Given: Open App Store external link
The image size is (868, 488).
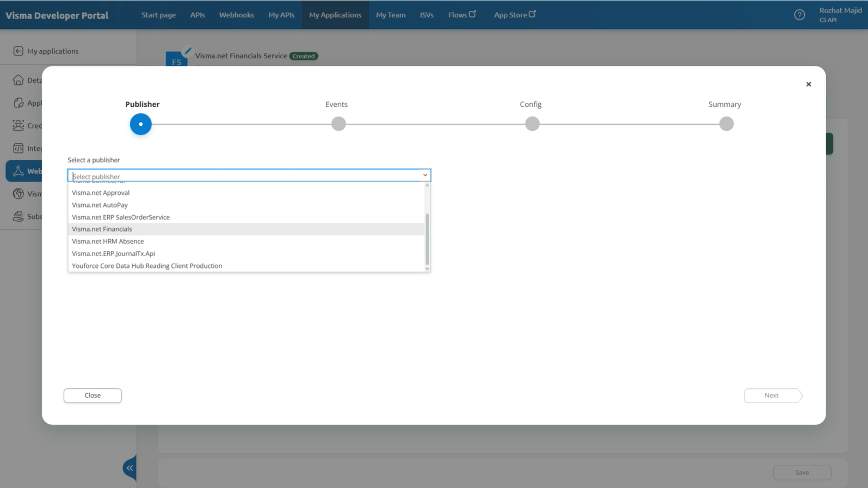Looking at the screenshot, I should click(x=514, y=15).
